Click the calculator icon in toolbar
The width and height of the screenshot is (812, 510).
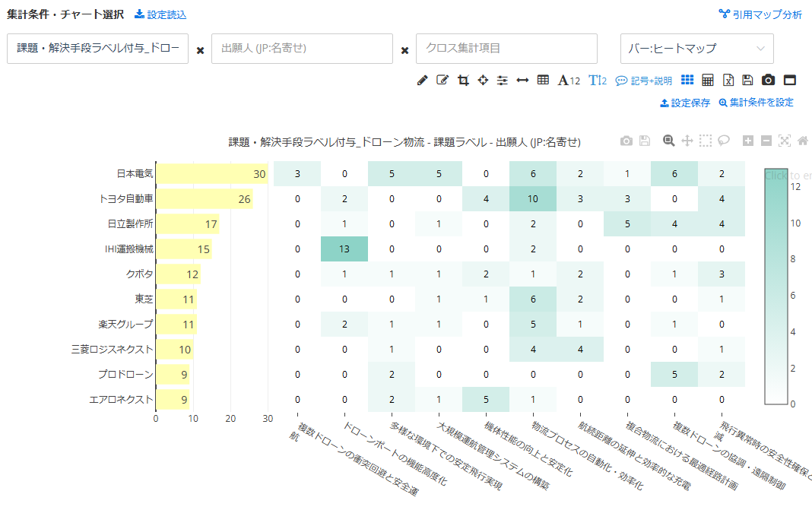tap(708, 81)
